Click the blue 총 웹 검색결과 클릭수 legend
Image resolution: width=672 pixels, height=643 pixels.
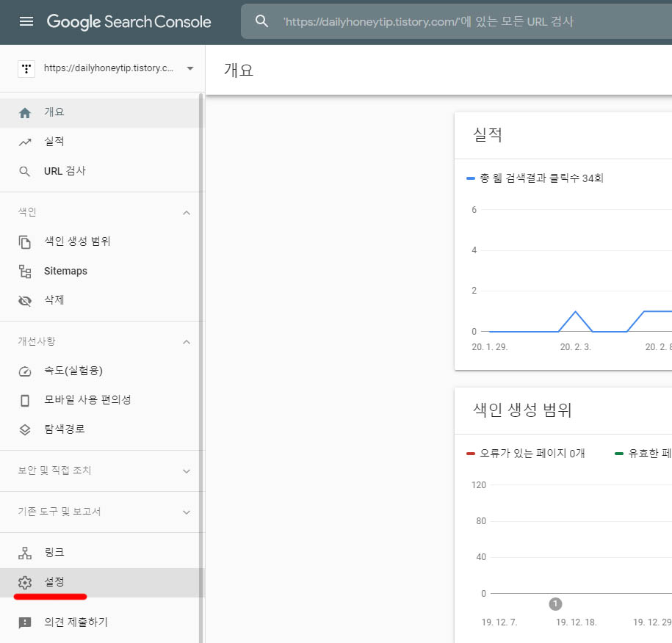coord(535,178)
